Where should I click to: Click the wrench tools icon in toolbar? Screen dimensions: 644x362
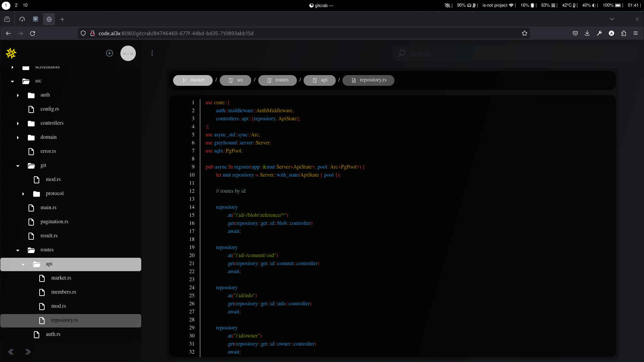599,33
